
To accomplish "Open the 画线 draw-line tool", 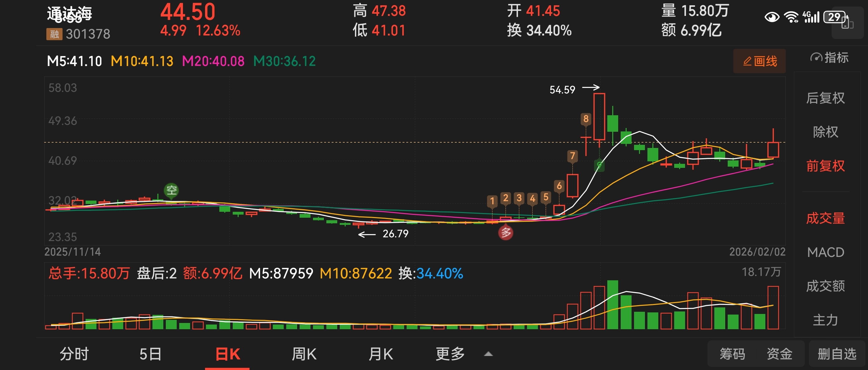I will pyautogui.click(x=759, y=61).
